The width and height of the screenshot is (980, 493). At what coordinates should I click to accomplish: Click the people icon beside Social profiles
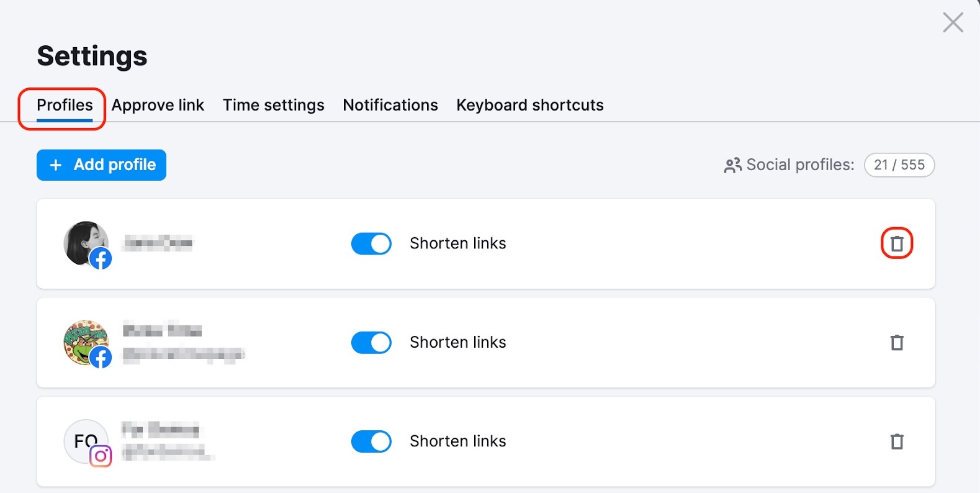coord(732,165)
